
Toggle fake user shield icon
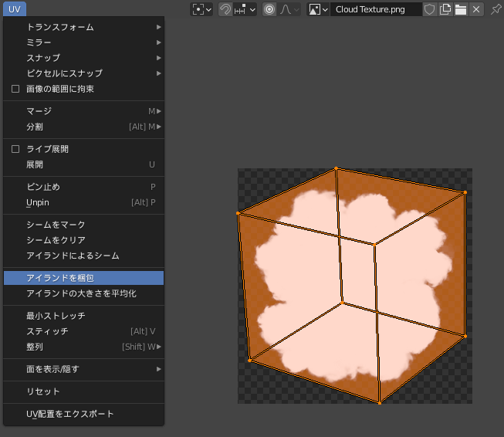pos(429,9)
